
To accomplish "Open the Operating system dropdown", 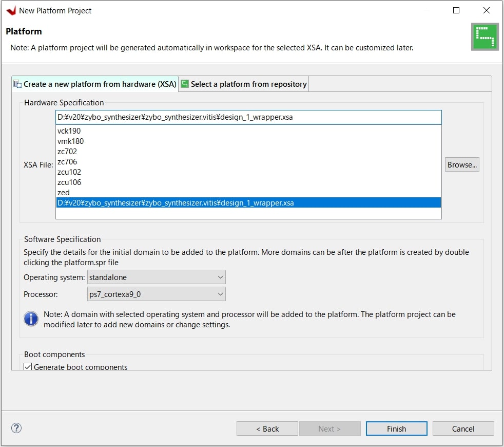I will coord(156,277).
